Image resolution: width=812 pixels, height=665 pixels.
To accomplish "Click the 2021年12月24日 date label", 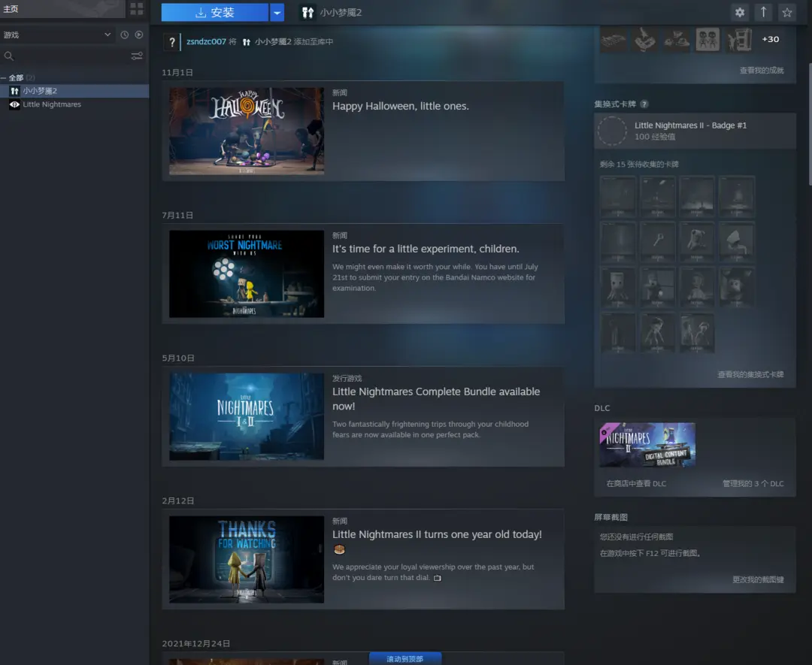I will pyautogui.click(x=195, y=644).
